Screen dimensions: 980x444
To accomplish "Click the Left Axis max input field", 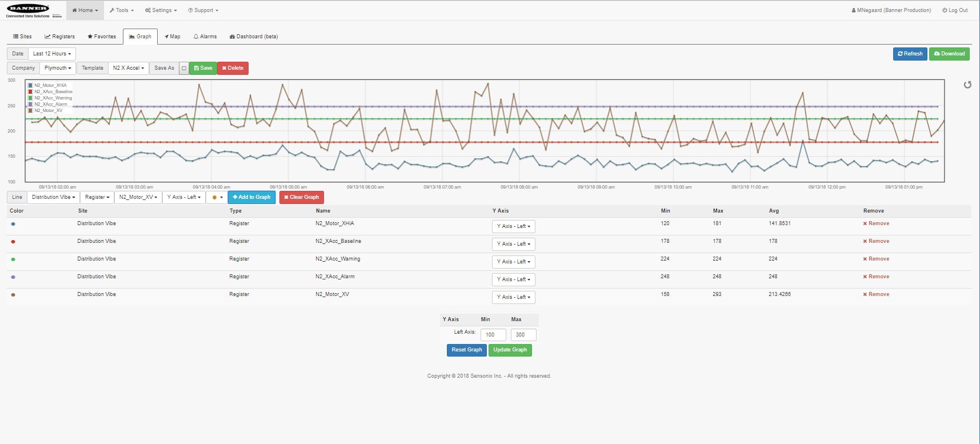I will pos(523,335).
